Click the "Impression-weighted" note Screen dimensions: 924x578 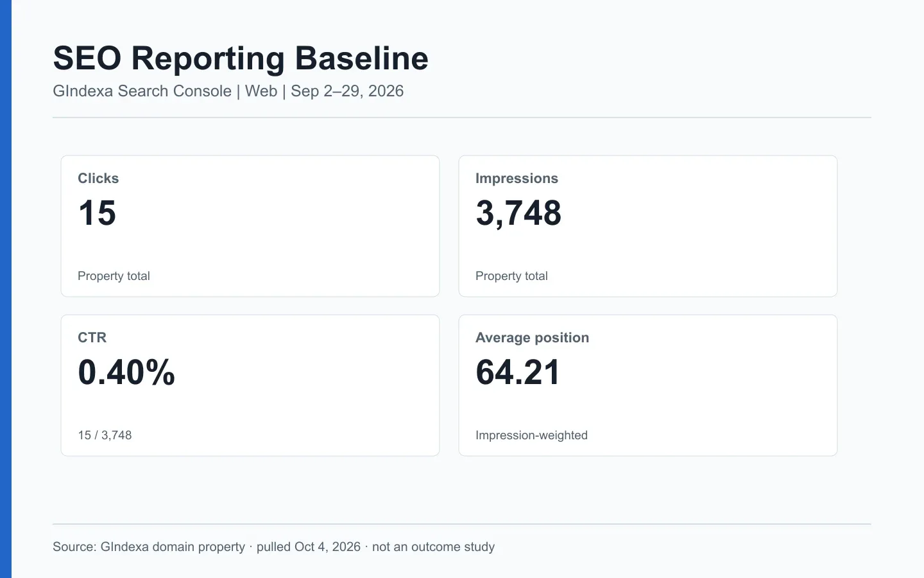click(531, 435)
